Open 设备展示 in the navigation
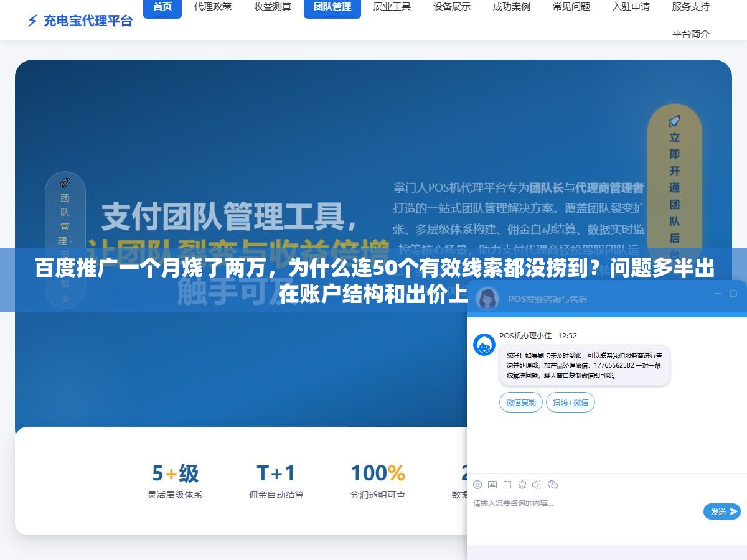The width and height of the screenshot is (747, 560). [452, 7]
